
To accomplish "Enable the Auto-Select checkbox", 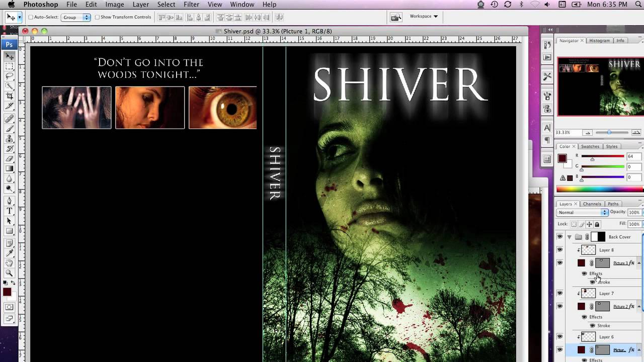I will pos(31,17).
